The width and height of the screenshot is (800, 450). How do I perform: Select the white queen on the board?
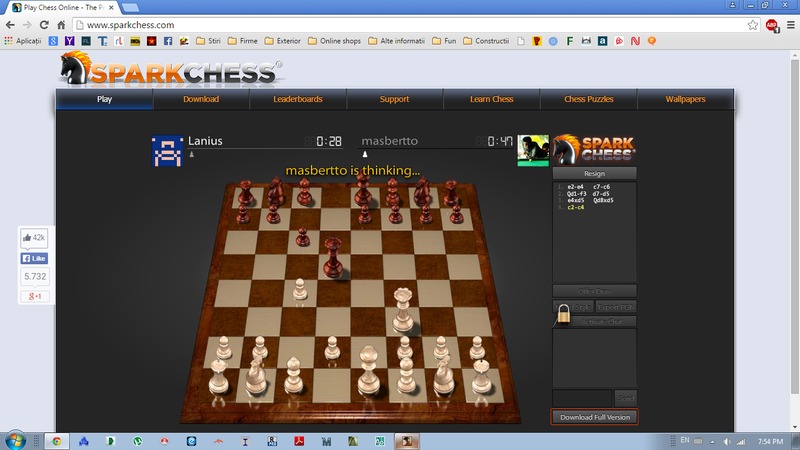point(403,310)
